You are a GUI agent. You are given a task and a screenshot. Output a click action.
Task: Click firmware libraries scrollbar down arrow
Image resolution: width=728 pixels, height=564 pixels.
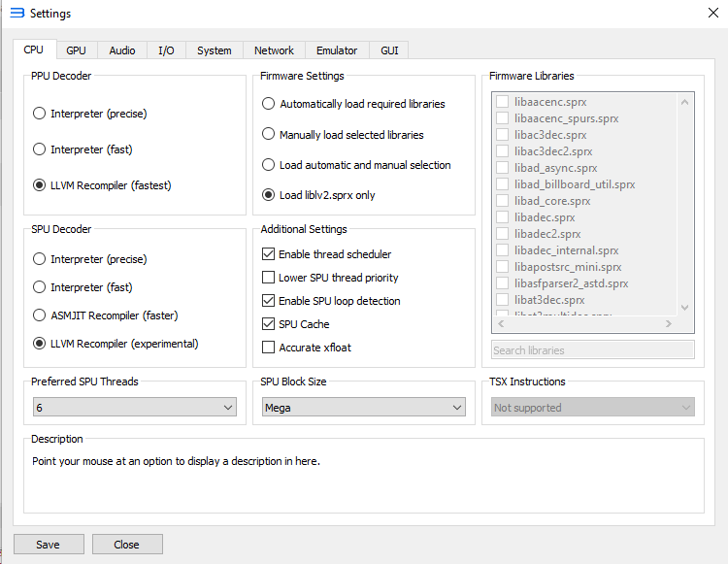point(686,308)
